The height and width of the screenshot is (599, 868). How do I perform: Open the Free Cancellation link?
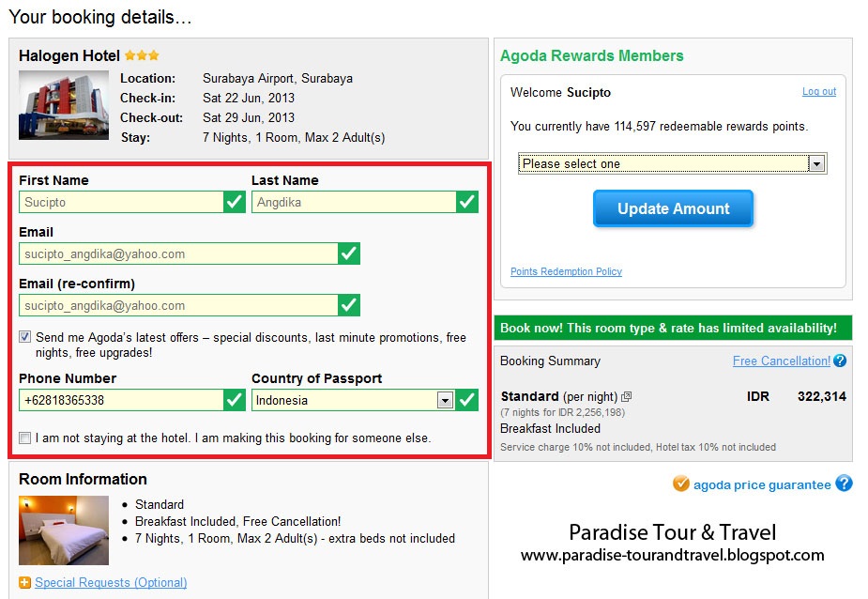[781, 361]
